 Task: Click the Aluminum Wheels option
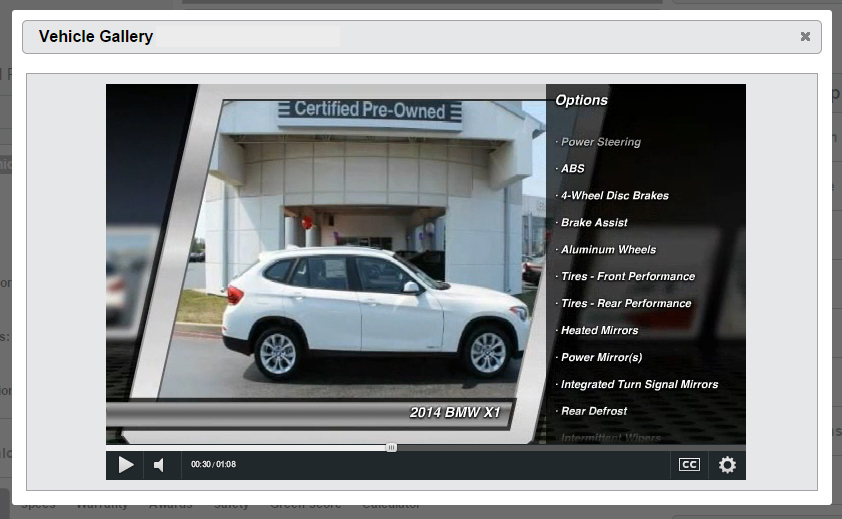tap(608, 250)
